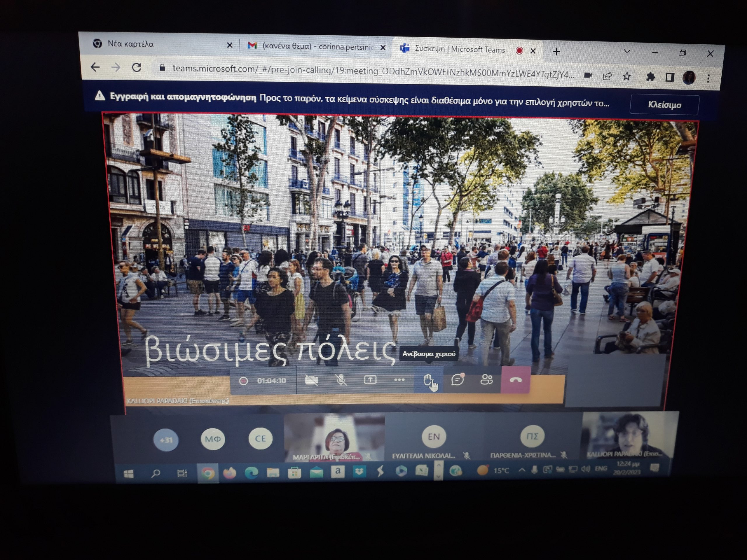747x560 pixels.
Task: Open Task View on the taskbar
Action: pyautogui.click(x=182, y=473)
